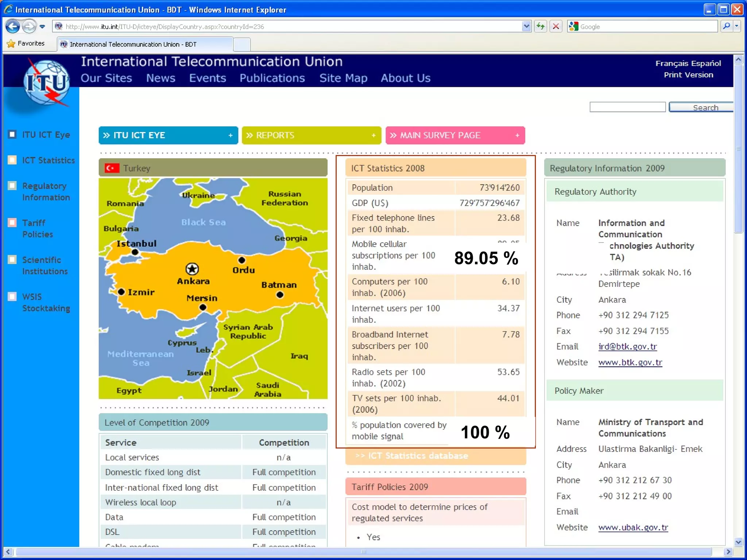Click the ITU site search input field

627,107
